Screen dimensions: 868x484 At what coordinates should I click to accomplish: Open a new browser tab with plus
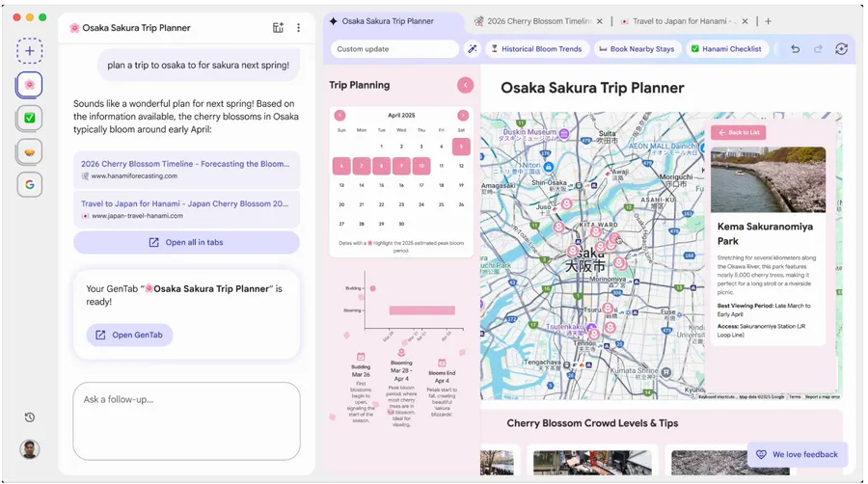[x=768, y=21]
